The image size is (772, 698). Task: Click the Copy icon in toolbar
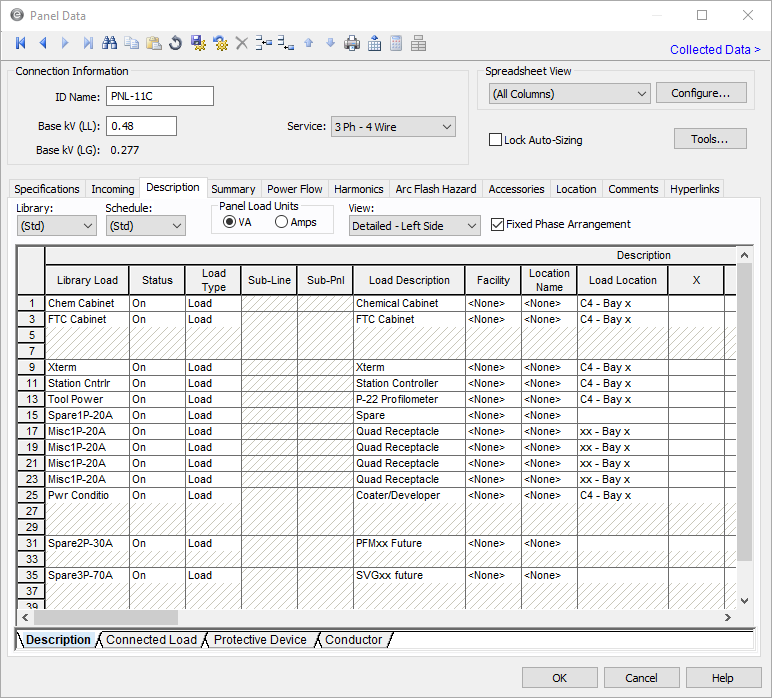pos(132,43)
